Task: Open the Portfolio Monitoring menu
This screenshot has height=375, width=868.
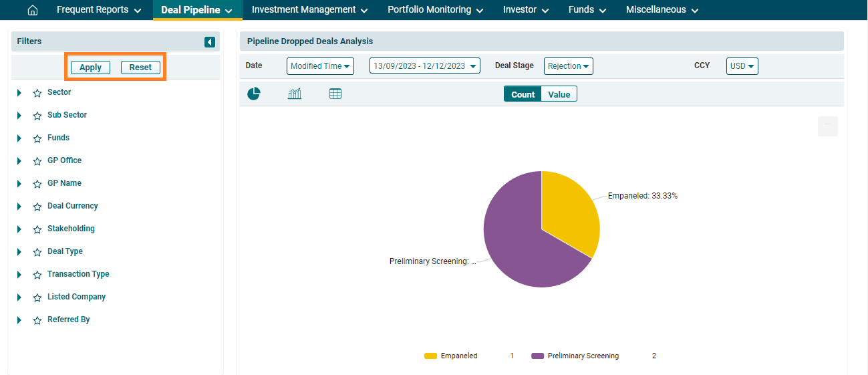Action: click(435, 10)
